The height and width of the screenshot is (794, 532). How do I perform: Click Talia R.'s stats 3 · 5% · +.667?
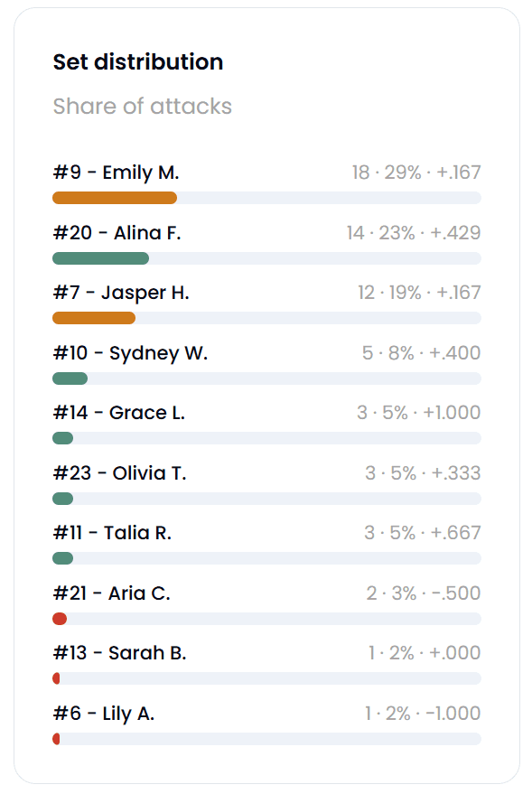tap(422, 533)
